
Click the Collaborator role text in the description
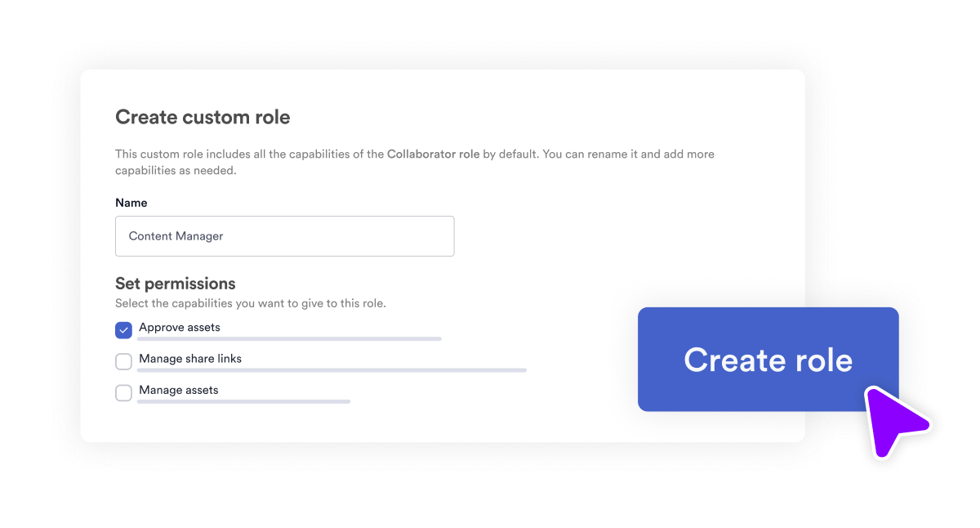tap(433, 154)
